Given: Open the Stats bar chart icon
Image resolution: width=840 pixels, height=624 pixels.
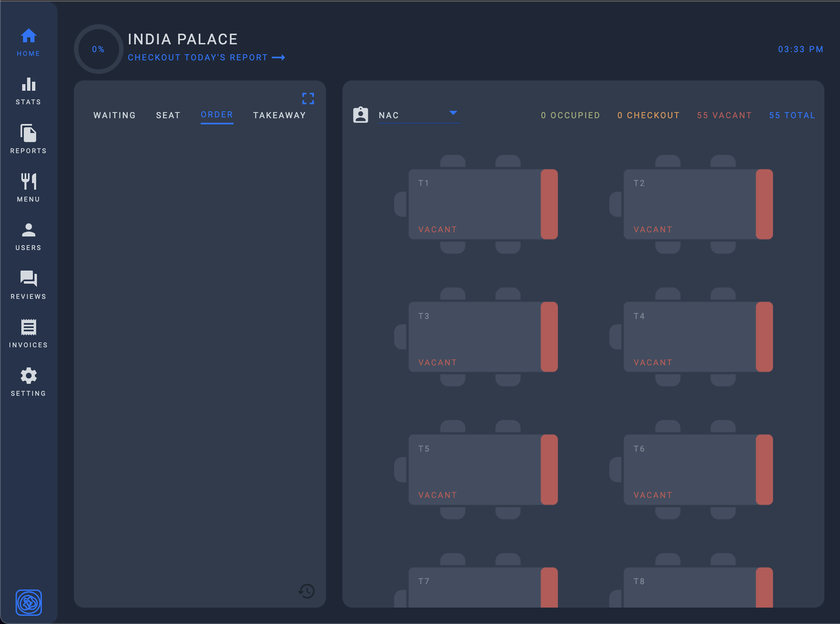Looking at the screenshot, I should (28, 91).
